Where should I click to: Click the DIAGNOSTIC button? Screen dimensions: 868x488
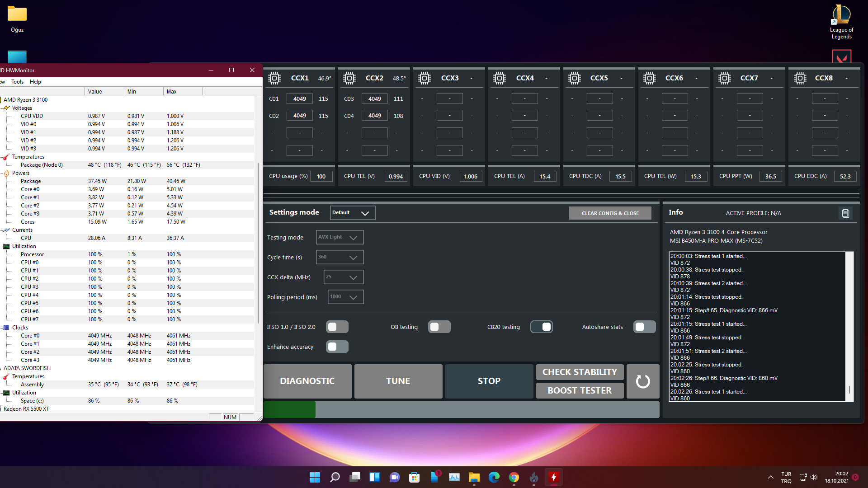(x=307, y=381)
